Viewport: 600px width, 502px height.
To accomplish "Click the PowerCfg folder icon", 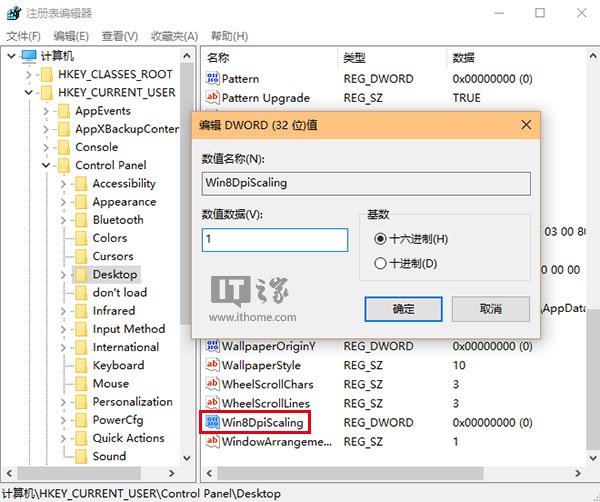I will [81, 420].
